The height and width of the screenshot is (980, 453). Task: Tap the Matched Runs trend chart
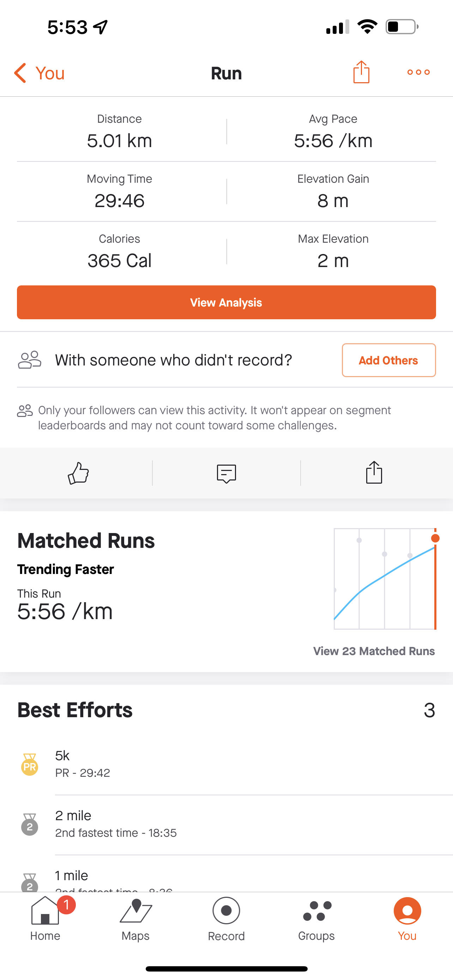(x=385, y=579)
